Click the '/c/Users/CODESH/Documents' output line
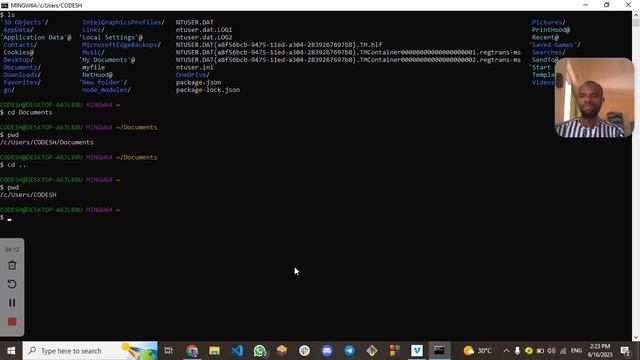The width and height of the screenshot is (640, 360). point(47,142)
